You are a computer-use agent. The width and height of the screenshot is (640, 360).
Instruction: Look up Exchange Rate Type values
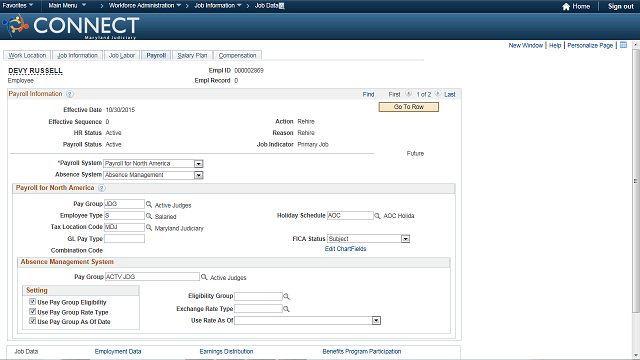click(x=286, y=309)
